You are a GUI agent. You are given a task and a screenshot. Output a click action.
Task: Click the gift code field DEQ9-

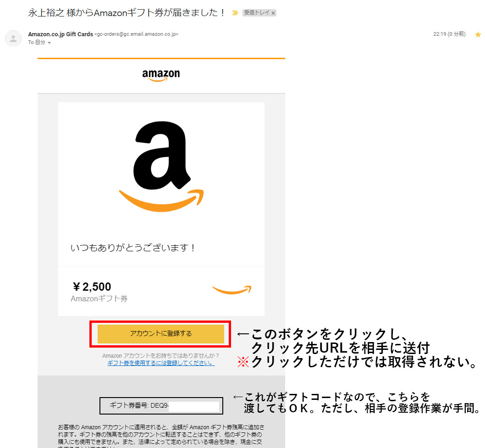point(161,406)
